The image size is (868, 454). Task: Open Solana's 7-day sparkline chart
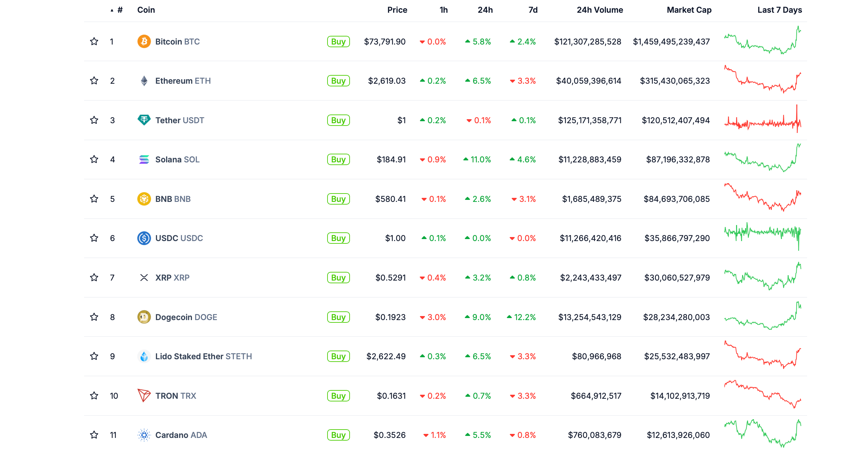pyautogui.click(x=763, y=158)
